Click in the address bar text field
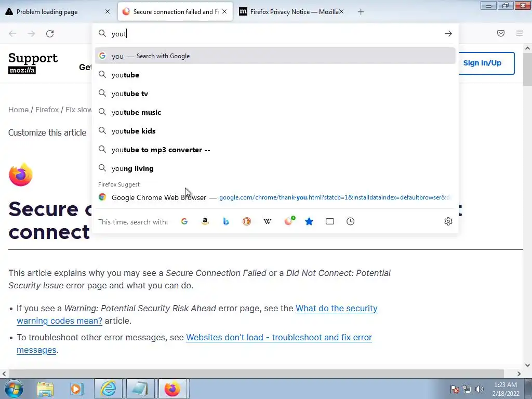This screenshot has width=532, height=399. coord(275,34)
